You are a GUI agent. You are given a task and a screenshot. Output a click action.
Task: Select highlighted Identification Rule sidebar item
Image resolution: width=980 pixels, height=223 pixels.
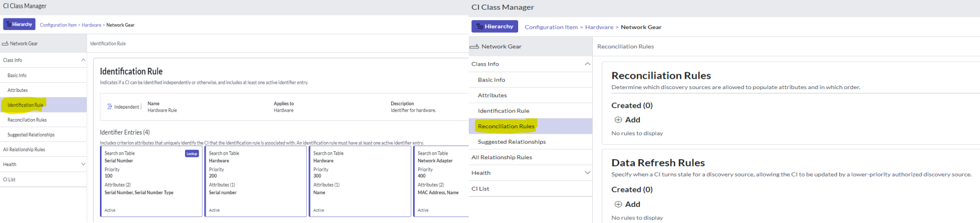point(43,105)
